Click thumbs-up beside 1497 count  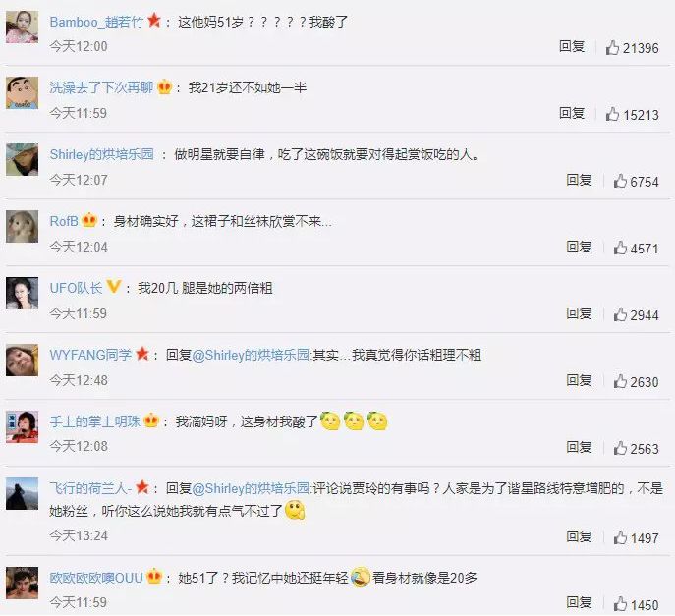[620, 537]
